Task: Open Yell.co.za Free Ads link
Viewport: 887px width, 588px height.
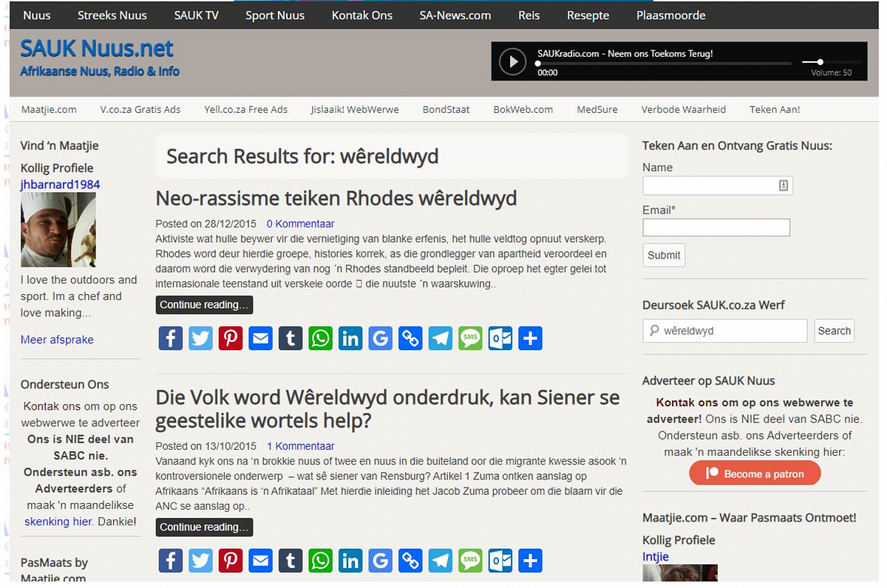Action: [246, 109]
